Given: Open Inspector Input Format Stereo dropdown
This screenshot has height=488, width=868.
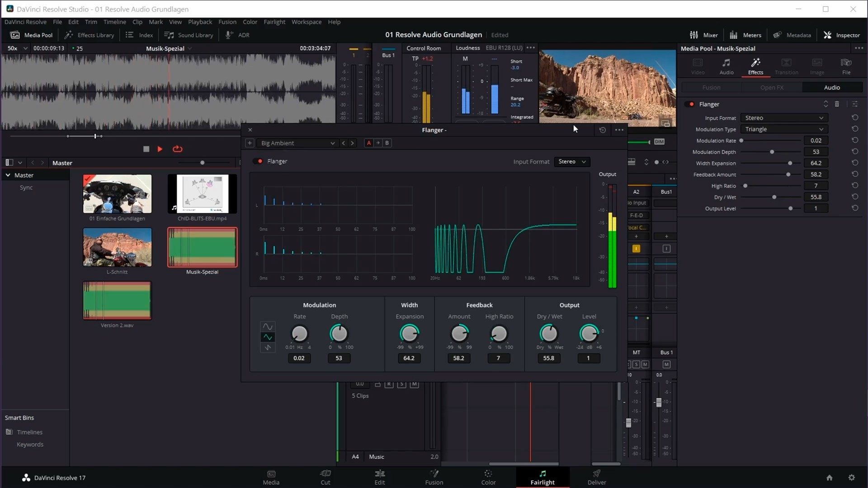Looking at the screenshot, I should point(784,118).
